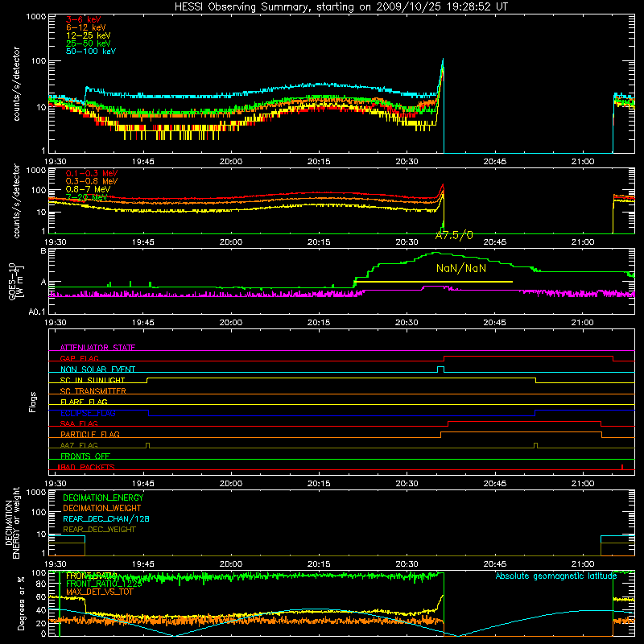Click the 7-20 MeV legend label
Screen dimensions: 644x644
point(86,197)
